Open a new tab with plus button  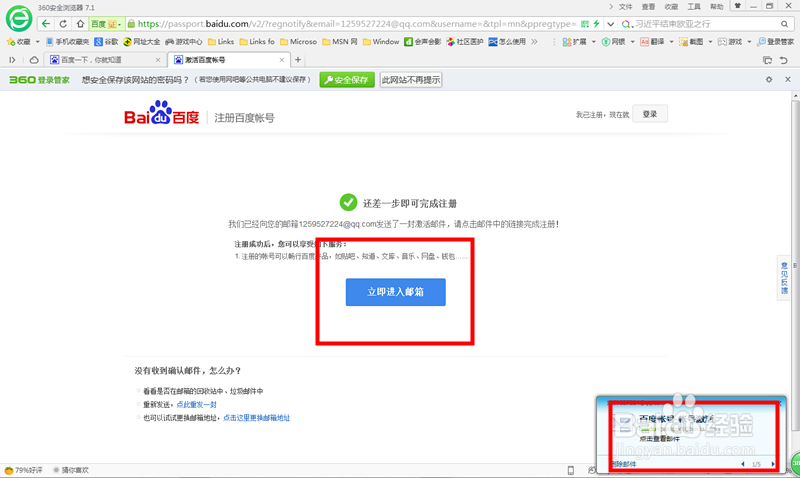coord(298,60)
